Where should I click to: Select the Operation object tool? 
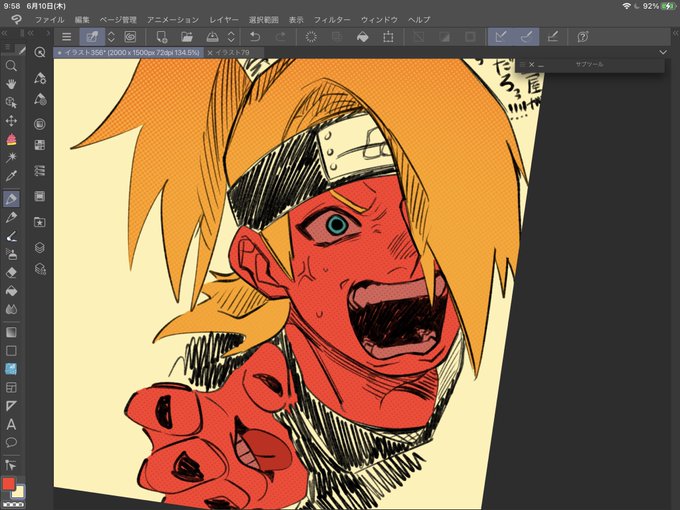(x=11, y=102)
